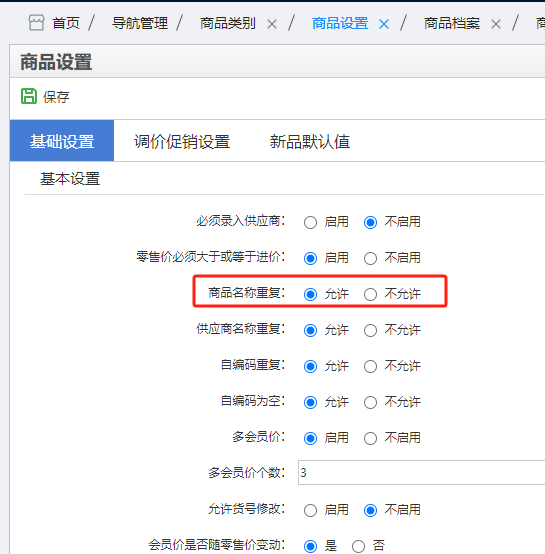This screenshot has width=545, height=554.
Task: Close the 商品设置 tab
Action: point(384,24)
